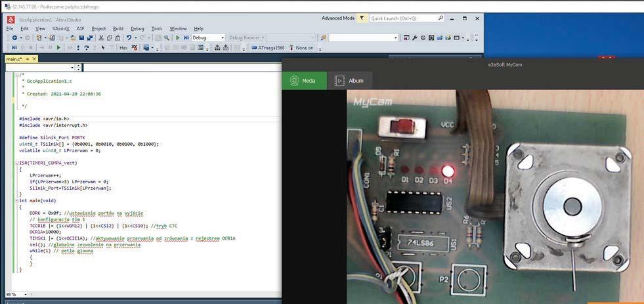Click the Save floppy icon
This screenshot has width=644, height=304.
coord(81,37)
